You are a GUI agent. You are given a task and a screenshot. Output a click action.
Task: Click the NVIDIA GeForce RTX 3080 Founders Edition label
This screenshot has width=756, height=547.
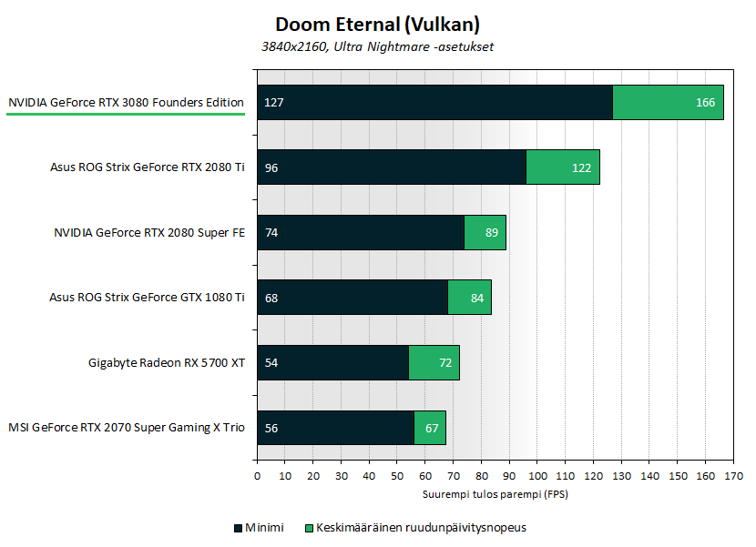coord(126,103)
